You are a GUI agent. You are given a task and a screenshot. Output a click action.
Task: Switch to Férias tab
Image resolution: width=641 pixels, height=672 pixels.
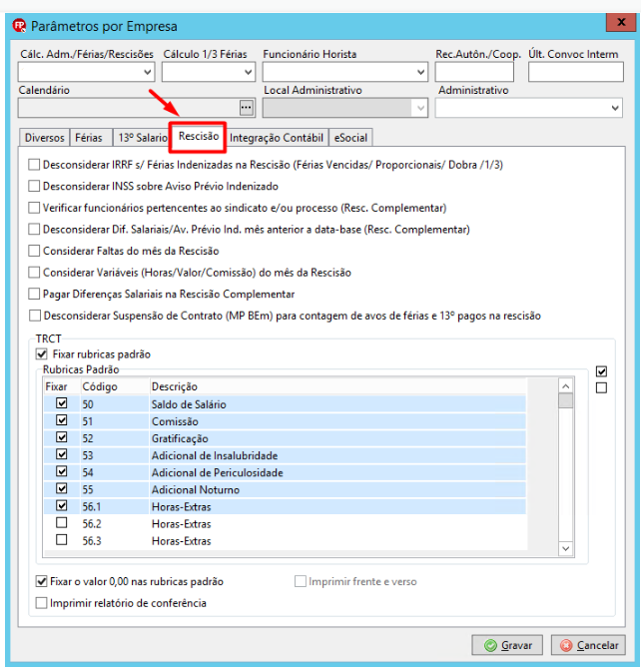89,138
